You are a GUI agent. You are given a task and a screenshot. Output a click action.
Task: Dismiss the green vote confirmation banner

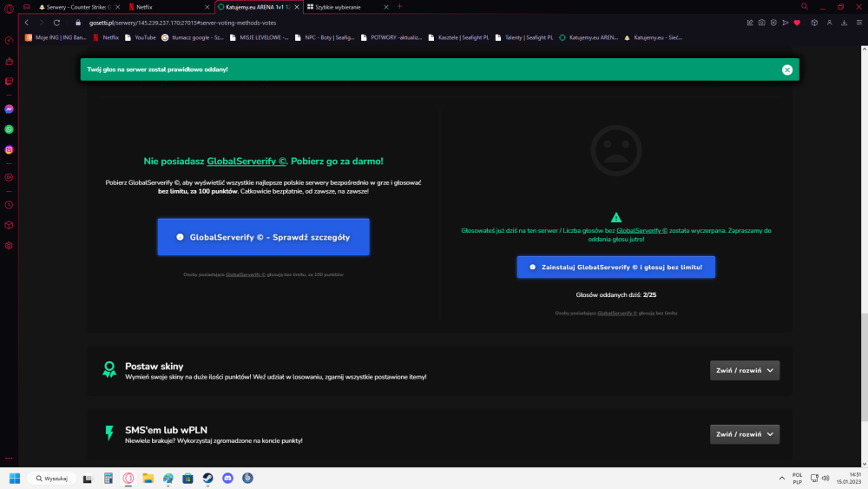pos(787,69)
